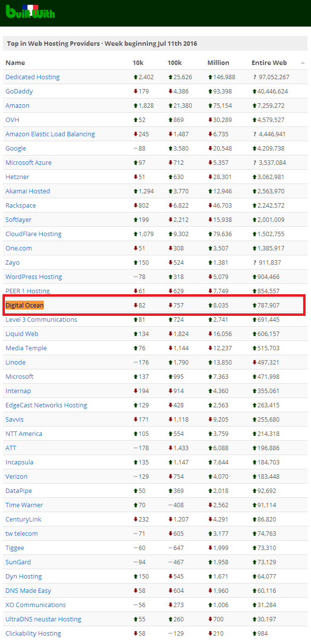
Task: Select CloudFlare's 9,302 100k value
Action: [180, 234]
